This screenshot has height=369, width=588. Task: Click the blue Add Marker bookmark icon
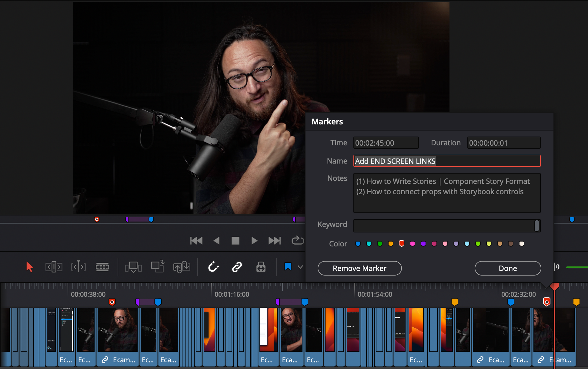tap(288, 267)
